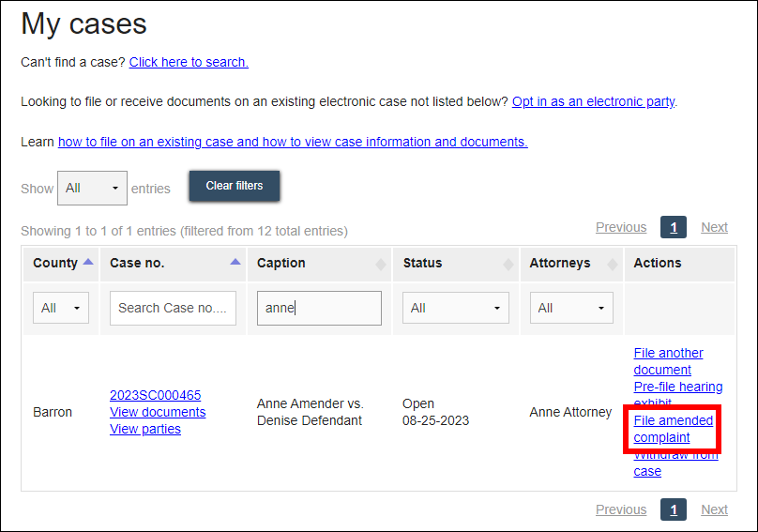Focus the Caption filter text box
The height and width of the screenshot is (532, 758).
point(319,308)
